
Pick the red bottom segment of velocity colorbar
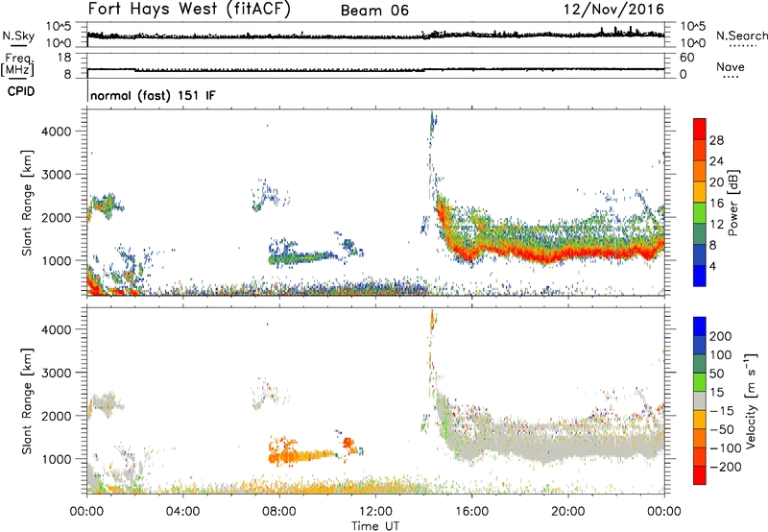(x=700, y=475)
